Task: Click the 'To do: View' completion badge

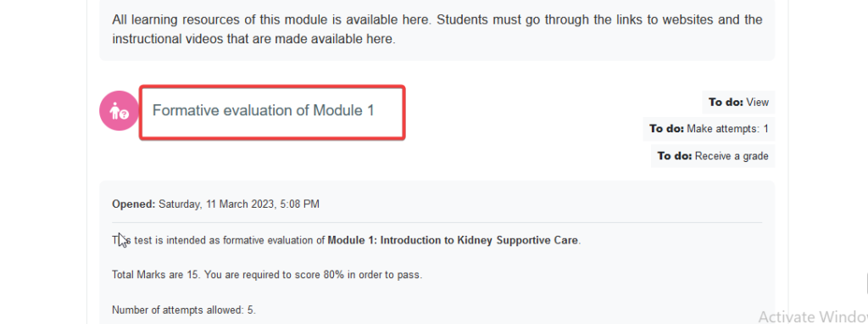Action: [738, 102]
